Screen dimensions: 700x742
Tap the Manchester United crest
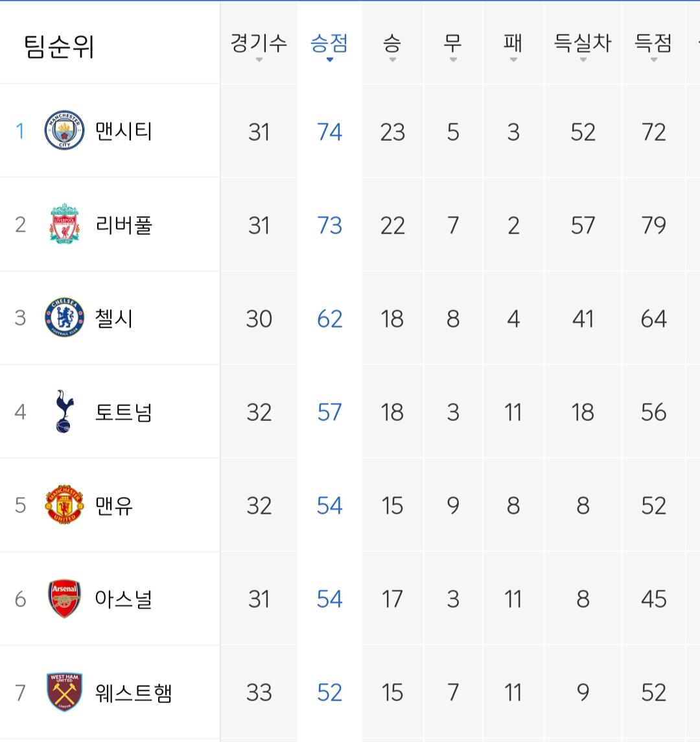[x=64, y=505]
